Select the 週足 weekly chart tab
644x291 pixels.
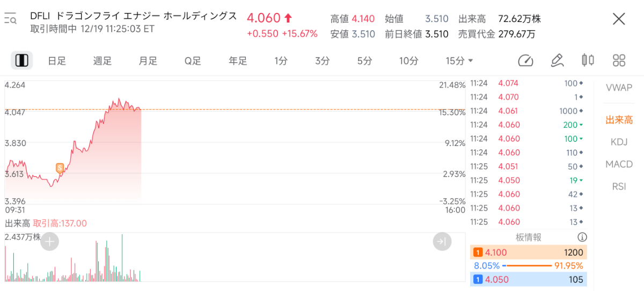tap(102, 61)
